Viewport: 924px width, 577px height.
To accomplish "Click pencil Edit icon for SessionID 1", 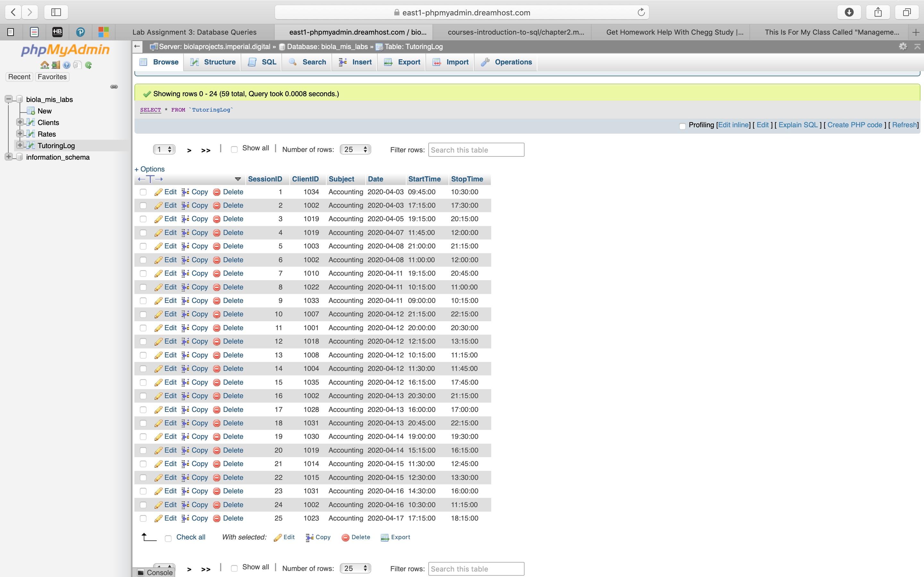I will (158, 192).
